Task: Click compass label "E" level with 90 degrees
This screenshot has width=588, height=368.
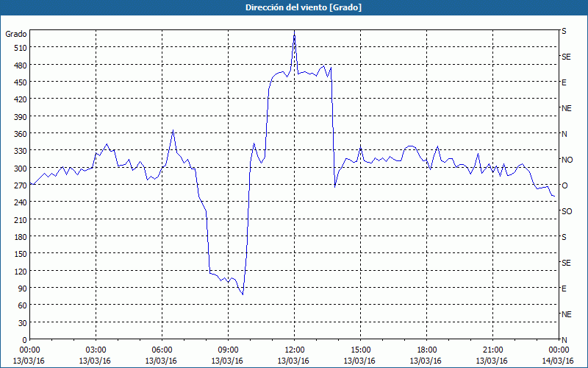Action: [x=564, y=289]
